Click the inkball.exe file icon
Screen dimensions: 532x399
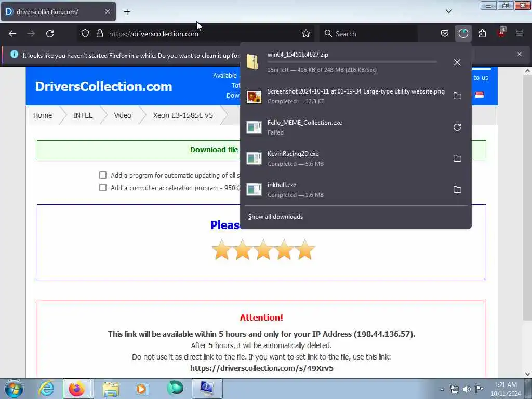coord(254,190)
